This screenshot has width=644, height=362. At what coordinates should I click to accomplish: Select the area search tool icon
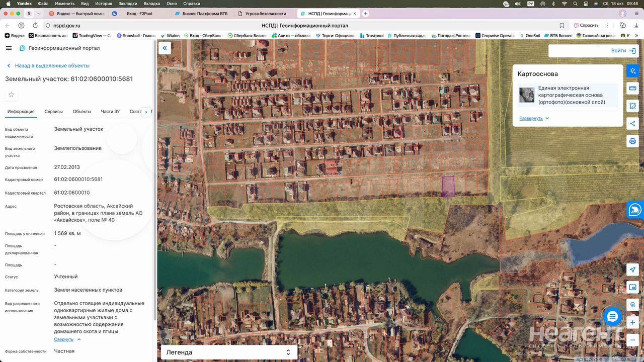(632, 106)
